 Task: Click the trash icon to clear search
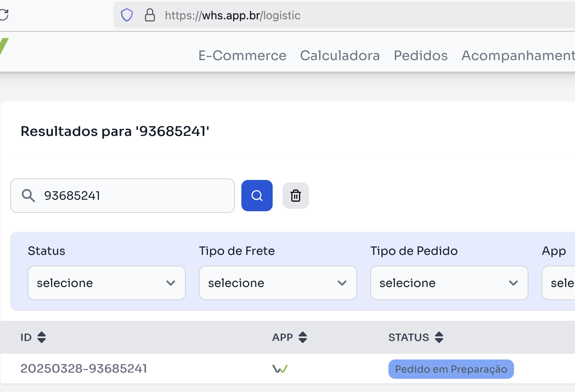[x=296, y=196]
